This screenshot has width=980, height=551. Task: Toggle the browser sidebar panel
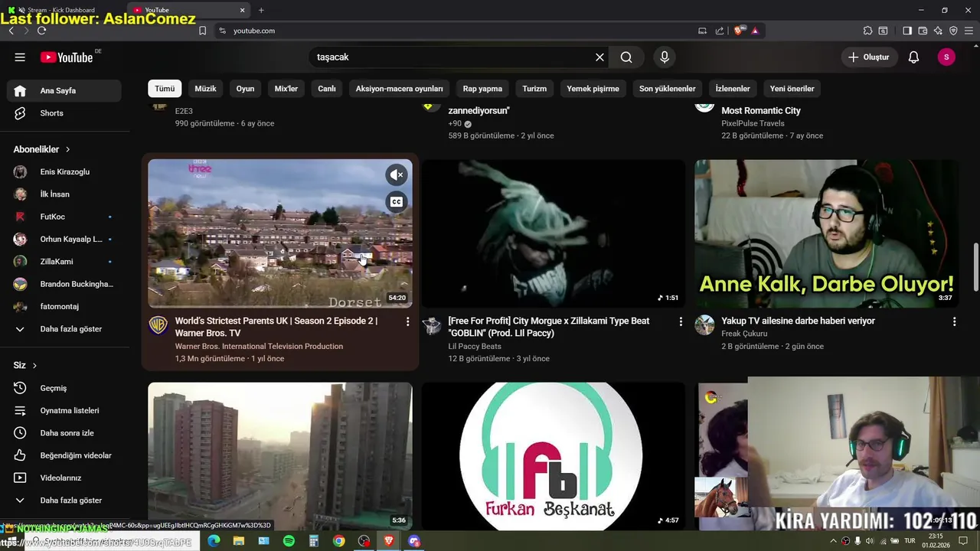[x=907, y=31]
